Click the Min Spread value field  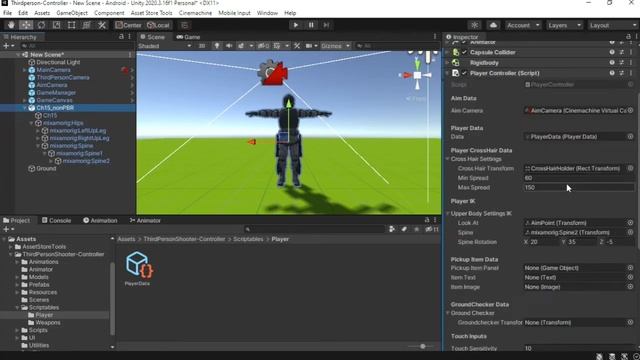click(578, 178)
